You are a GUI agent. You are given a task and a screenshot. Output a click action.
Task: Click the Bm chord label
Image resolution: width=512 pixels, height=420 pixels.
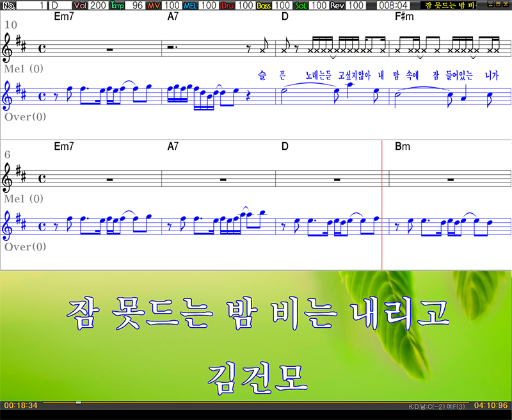(x=403, y=147)
